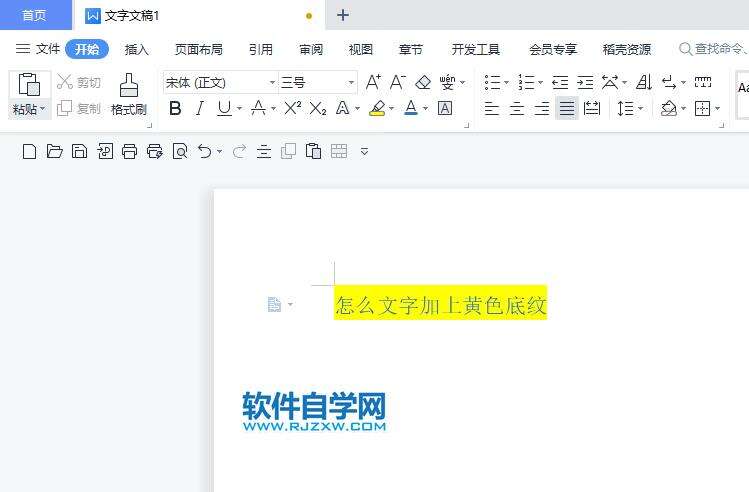Apply the yellow text highlight color
Image resolution: width=749 pixels, height=492 pixels.
pos(377,108)
